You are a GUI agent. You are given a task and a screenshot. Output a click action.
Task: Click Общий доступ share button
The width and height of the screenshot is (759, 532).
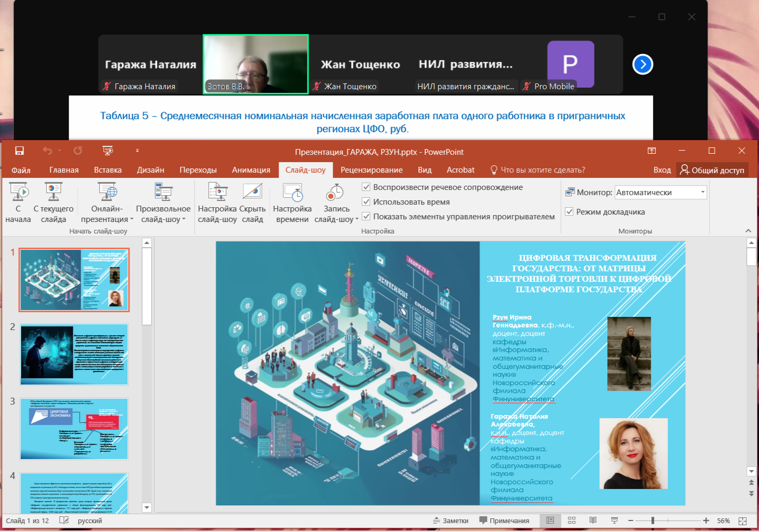tap(712, 170)
